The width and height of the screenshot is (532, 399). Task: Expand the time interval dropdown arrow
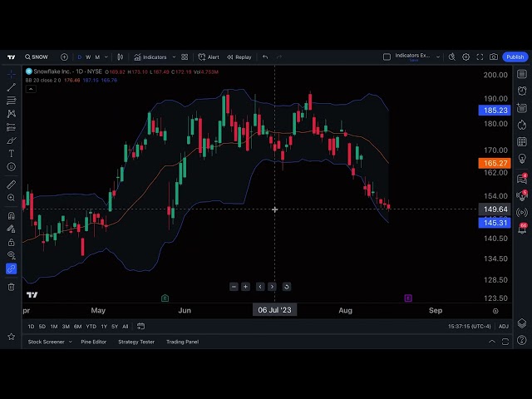106,57
